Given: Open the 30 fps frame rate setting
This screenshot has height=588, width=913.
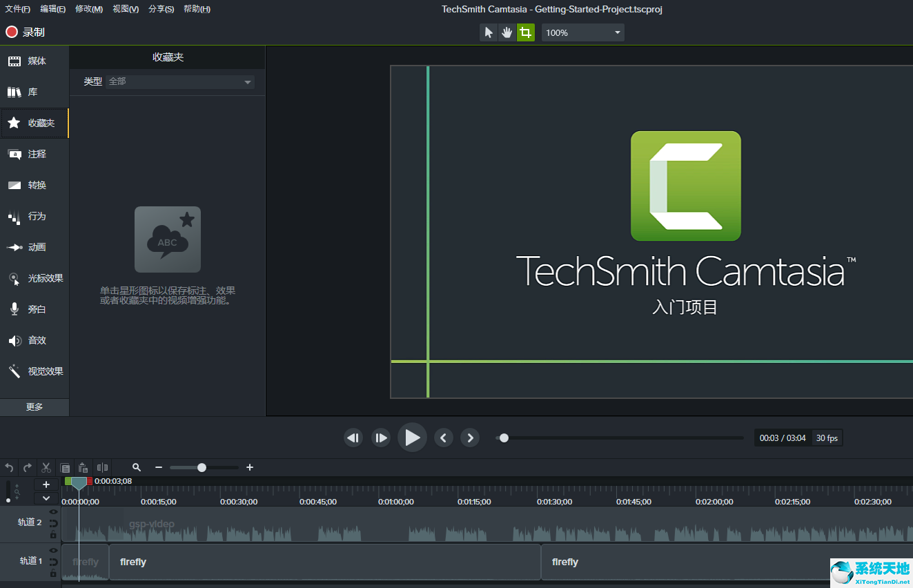Looking at the screenshot, I should click(x=827, y=438).
